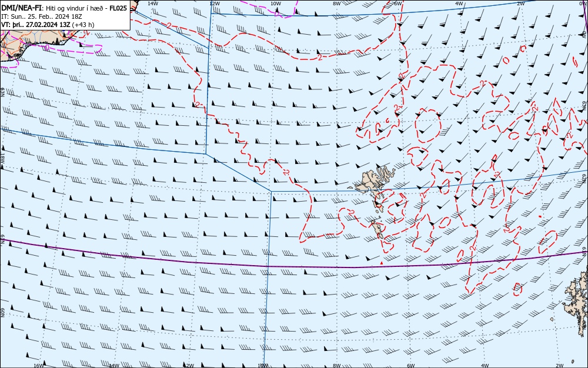Click the DMI/NEA-FI title text

22,8
